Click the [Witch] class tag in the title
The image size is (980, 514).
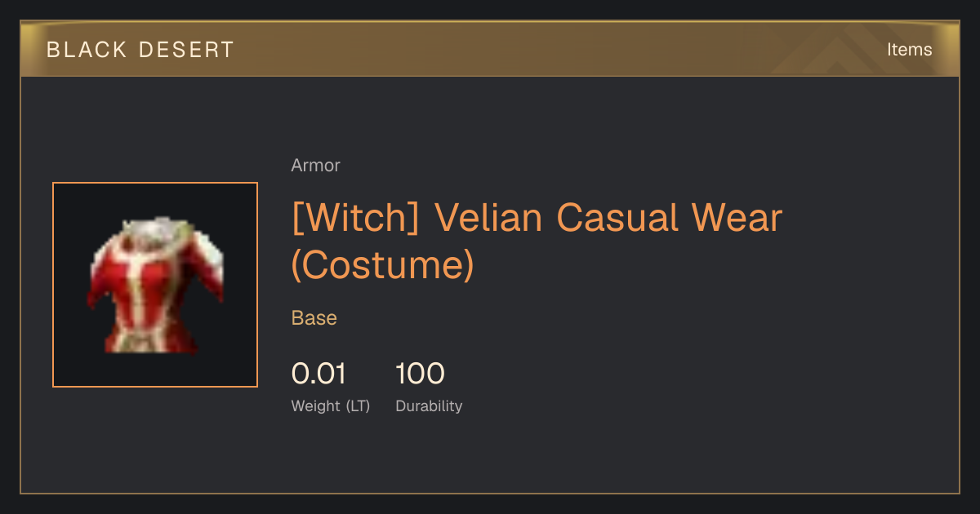tap(355, 219)
